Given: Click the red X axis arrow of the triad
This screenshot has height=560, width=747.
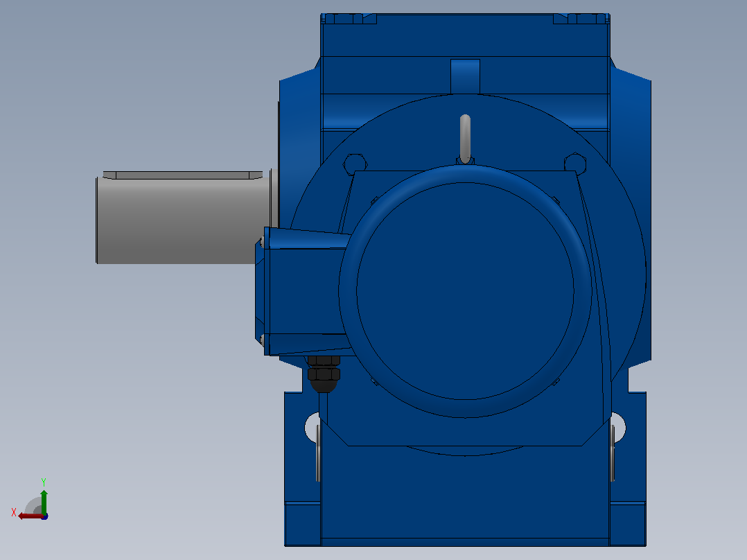Looking at the screenshot, I should tap(30, 516).
